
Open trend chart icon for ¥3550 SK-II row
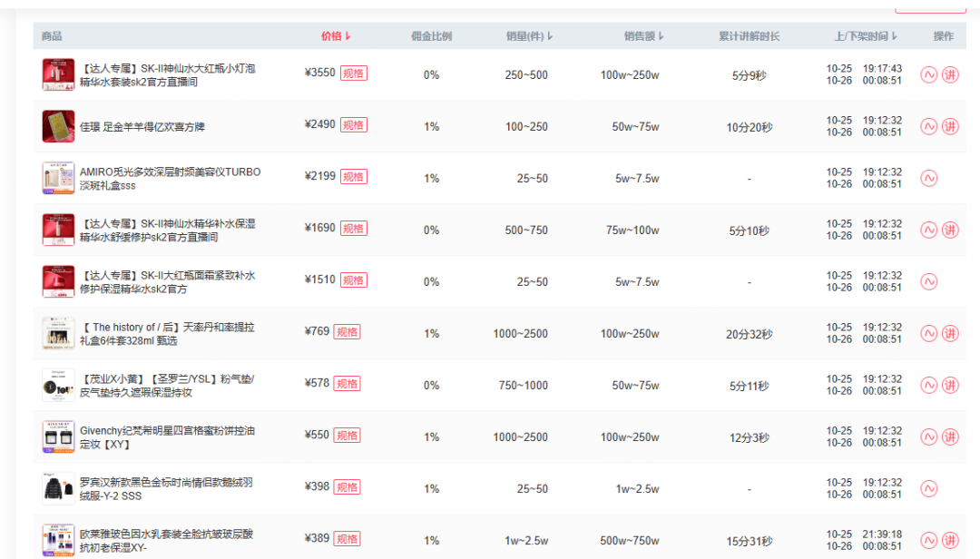tap(929, 75)
